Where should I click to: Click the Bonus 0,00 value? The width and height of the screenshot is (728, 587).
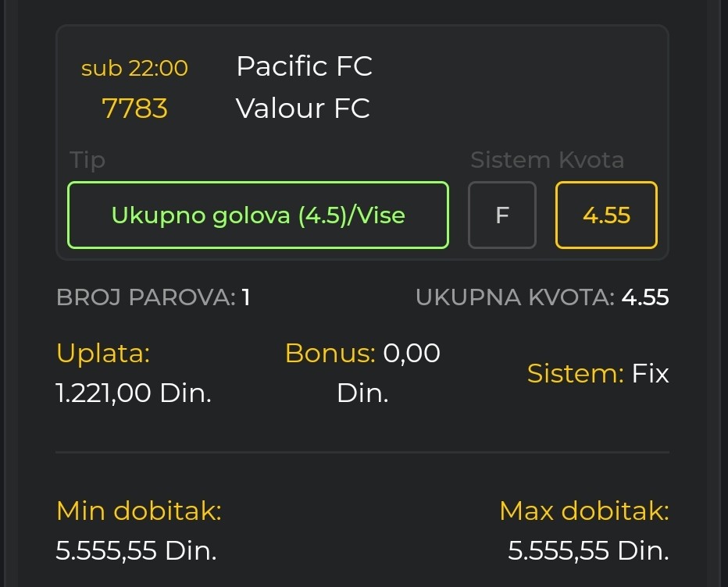[x=411, y=354]
